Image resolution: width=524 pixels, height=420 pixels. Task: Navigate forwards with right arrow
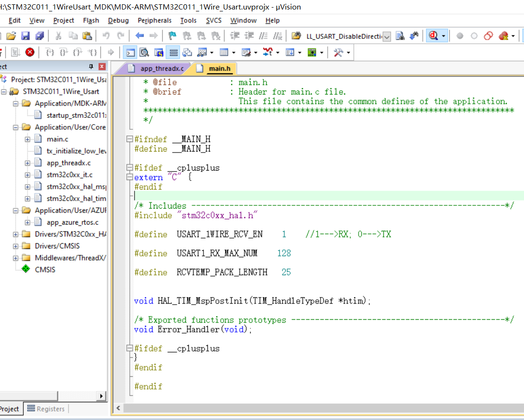154,36
